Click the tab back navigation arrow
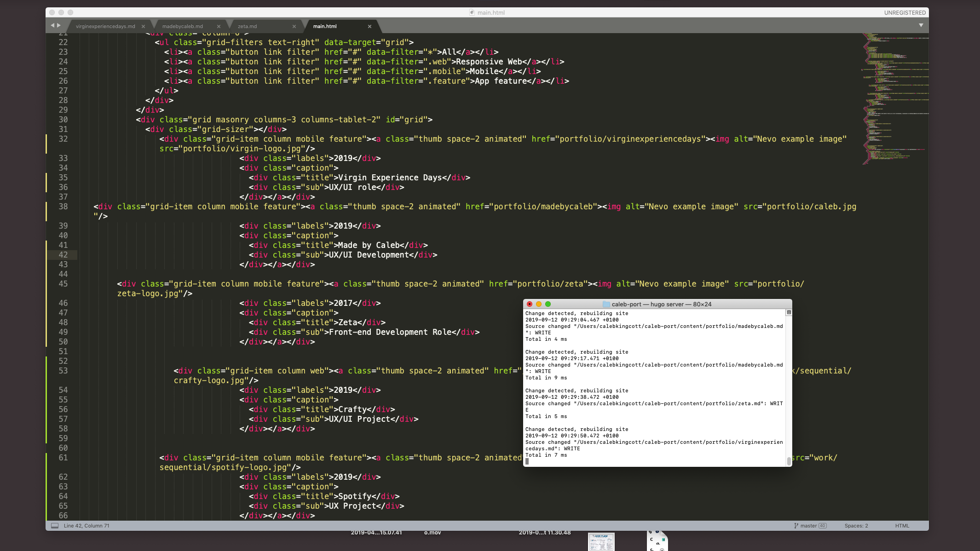Screen dimensions: 980x551 52,26
